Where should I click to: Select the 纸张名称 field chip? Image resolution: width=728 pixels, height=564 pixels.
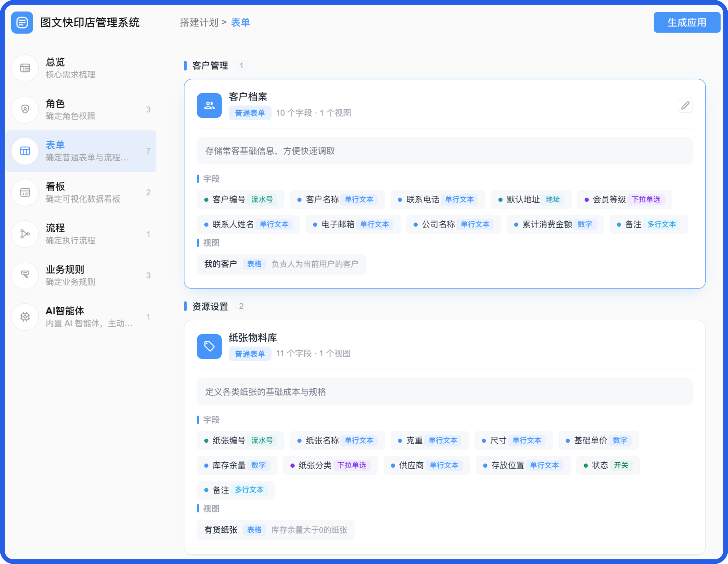pos(337,440)
